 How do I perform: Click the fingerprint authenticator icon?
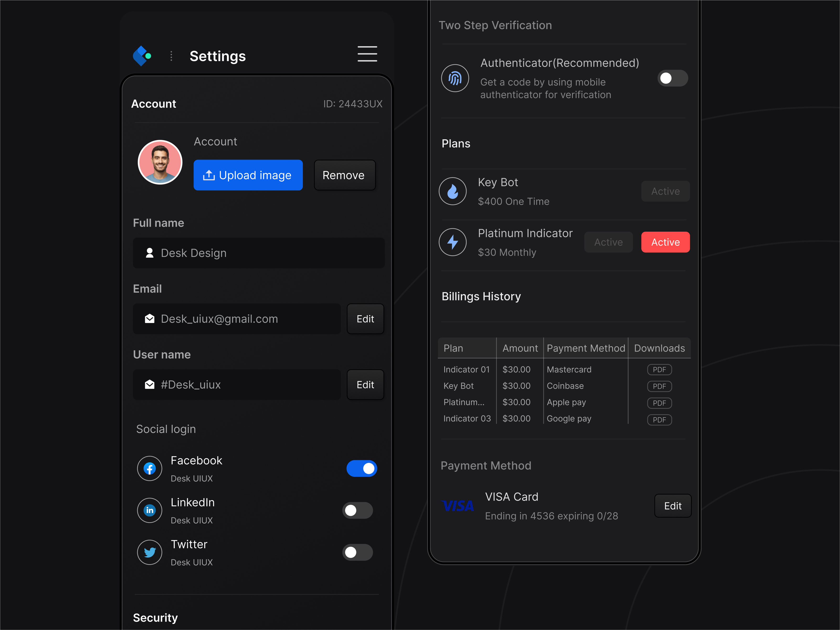455,78
